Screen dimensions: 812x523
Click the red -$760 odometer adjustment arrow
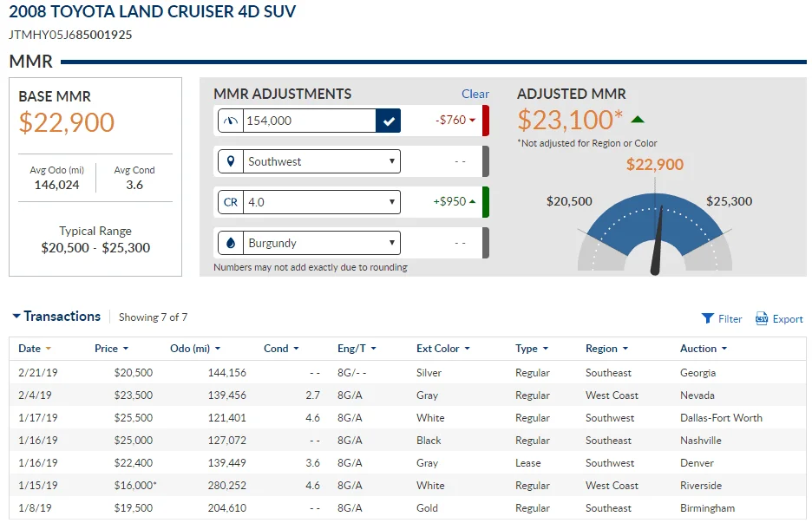(x=472, y=121)
